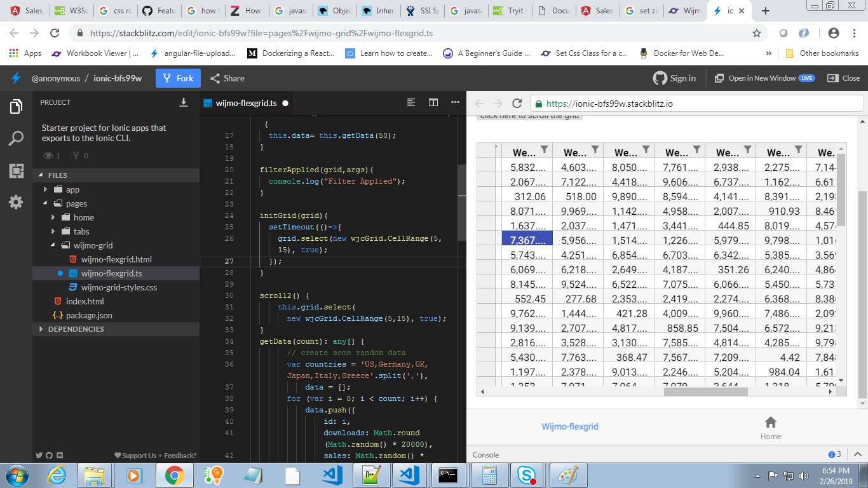The image size is (868, 488).
Task: Click the Share button
Action: (x=226, y=78)
